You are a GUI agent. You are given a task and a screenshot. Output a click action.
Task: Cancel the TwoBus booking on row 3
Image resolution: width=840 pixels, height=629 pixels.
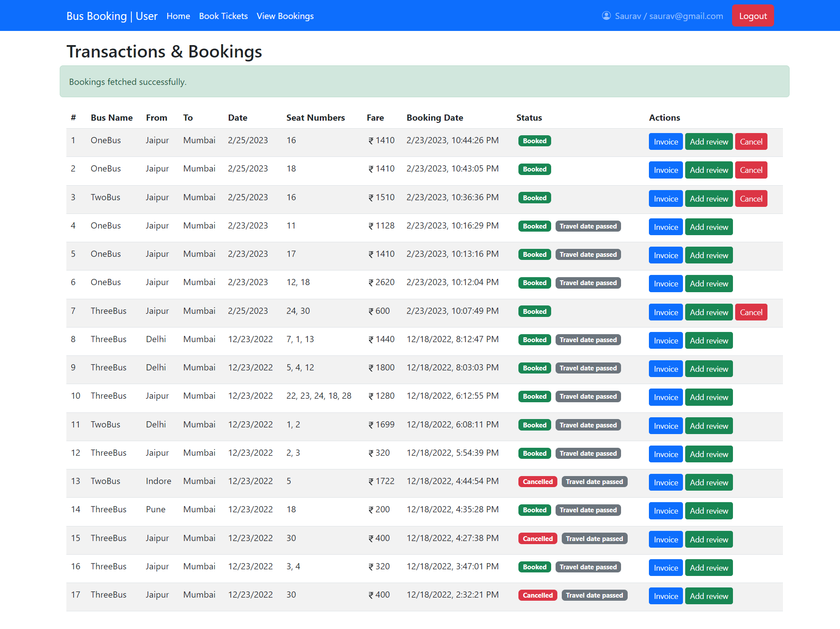click(x=751, y=198)
